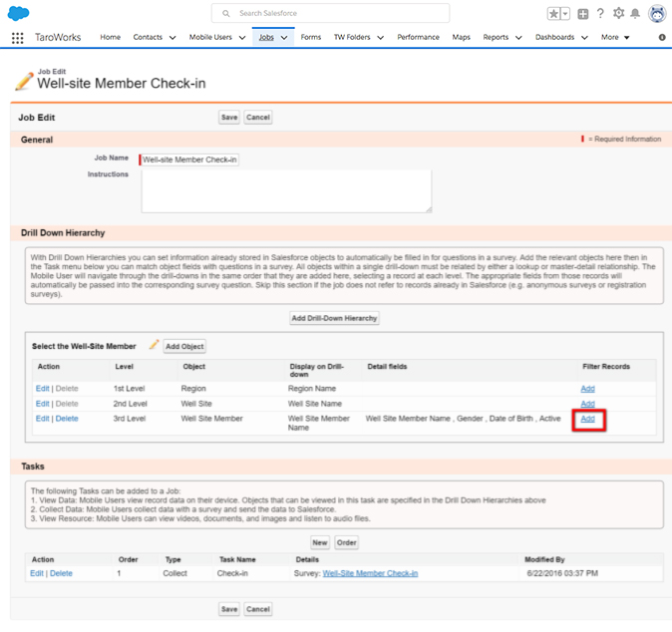
Task: Open the More navigation menu
Action: coord(615,37)
